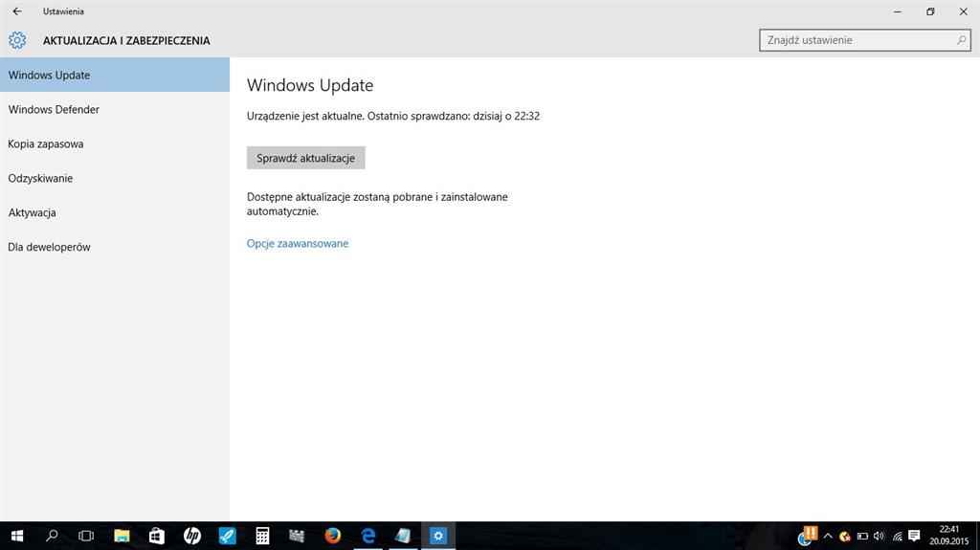Open Task View from the taskbar
Screen dimensions: 980x550
(x=86, y=536)
